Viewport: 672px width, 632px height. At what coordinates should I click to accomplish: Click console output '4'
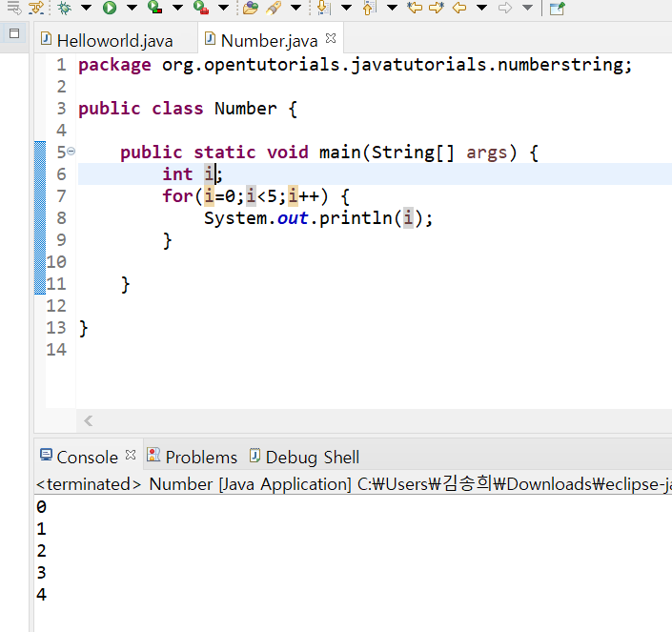coord(41,594)
